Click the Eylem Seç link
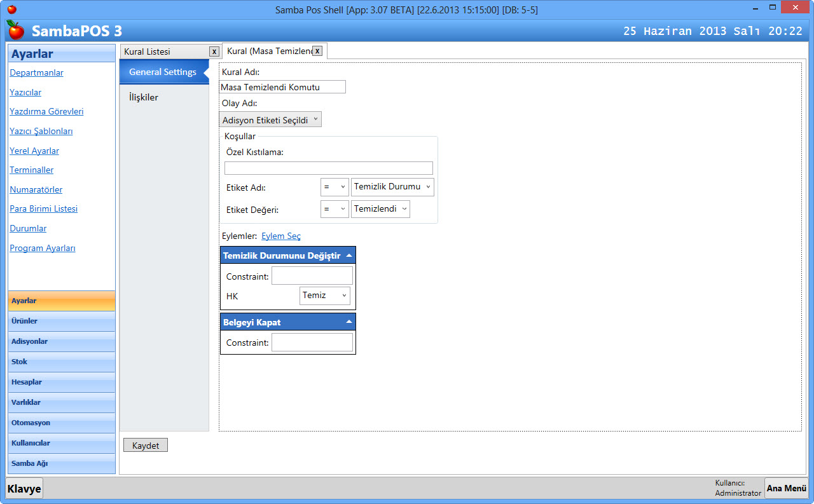The width and height of the screenshot is (814, 504). [x=281, y=236]
